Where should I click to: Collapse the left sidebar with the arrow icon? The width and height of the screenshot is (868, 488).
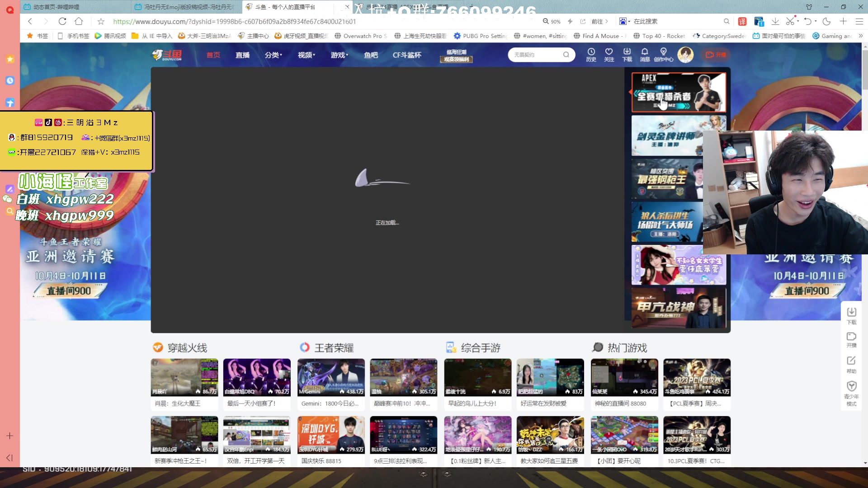tap(9, 458)
